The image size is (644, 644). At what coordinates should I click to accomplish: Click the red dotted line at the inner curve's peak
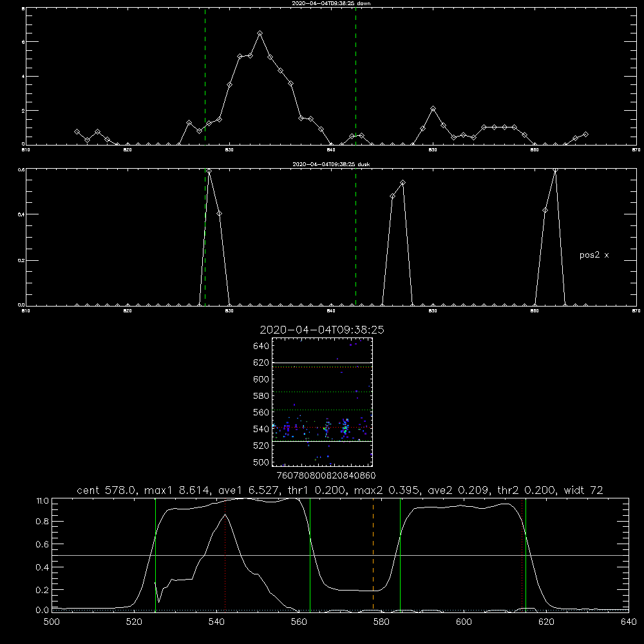225,554
